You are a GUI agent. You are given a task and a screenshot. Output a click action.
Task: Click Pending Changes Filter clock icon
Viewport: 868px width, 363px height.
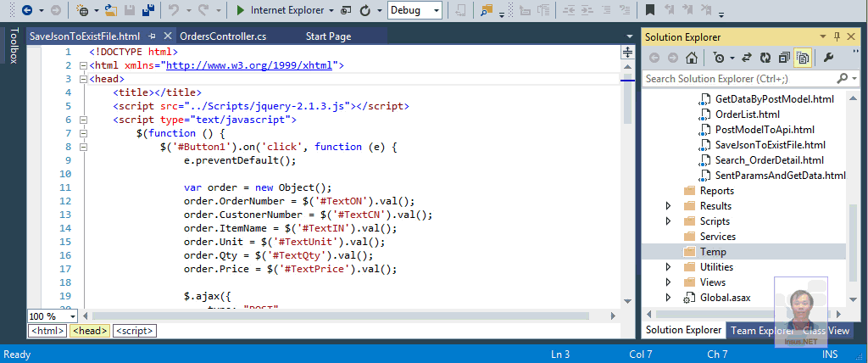point(718,57)
